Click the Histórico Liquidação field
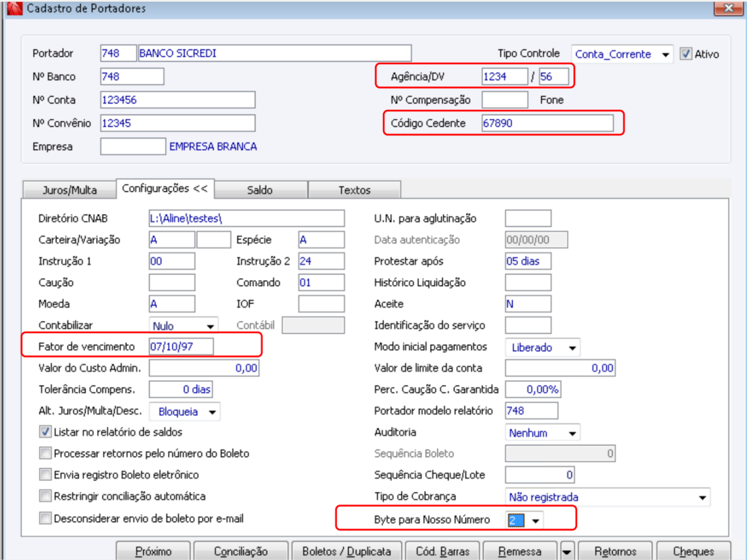Viewport: 747px width, 560px height. [x=529, y=282]
